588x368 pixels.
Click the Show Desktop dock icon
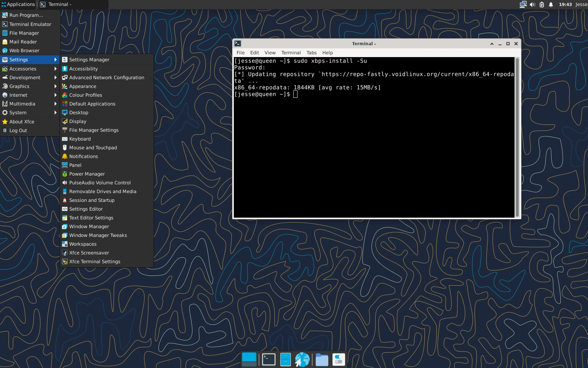click(x=249, y=360)
